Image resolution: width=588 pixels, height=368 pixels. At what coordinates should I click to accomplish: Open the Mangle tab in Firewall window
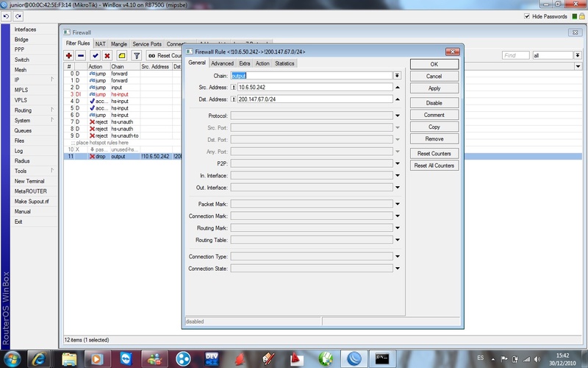click(x=119, y=44)
